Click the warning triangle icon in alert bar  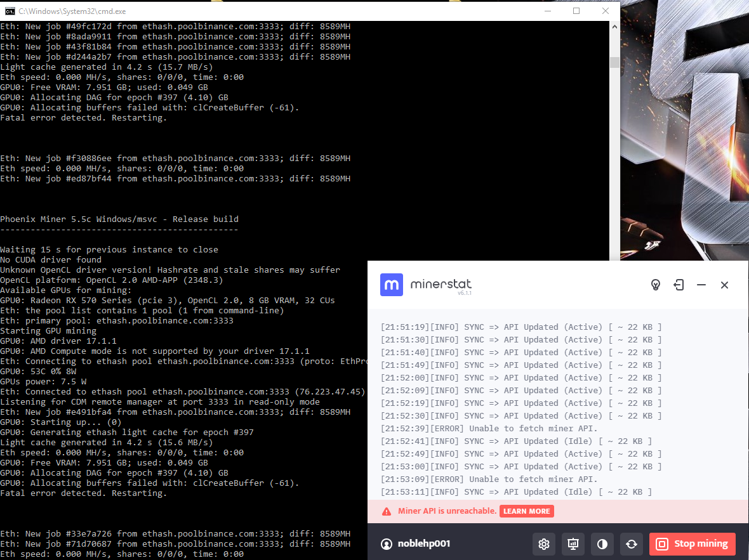click(387, 512)
